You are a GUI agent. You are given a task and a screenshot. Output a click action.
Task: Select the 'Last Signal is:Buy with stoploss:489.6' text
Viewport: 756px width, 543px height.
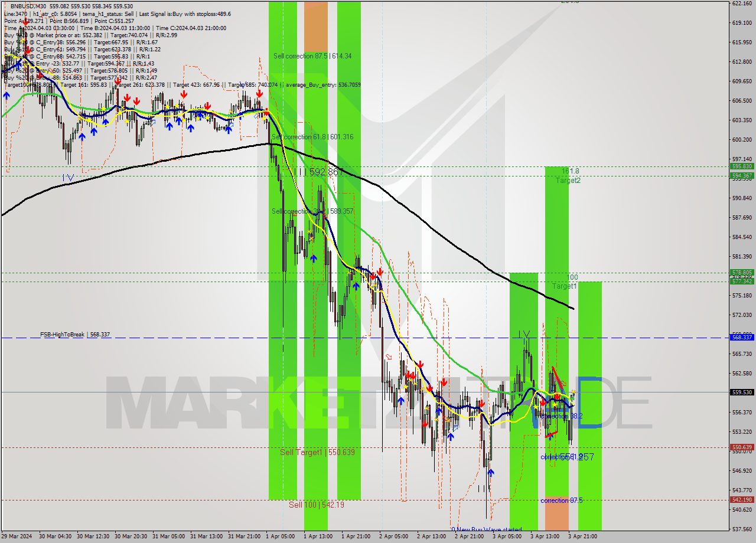pos(185,14)
